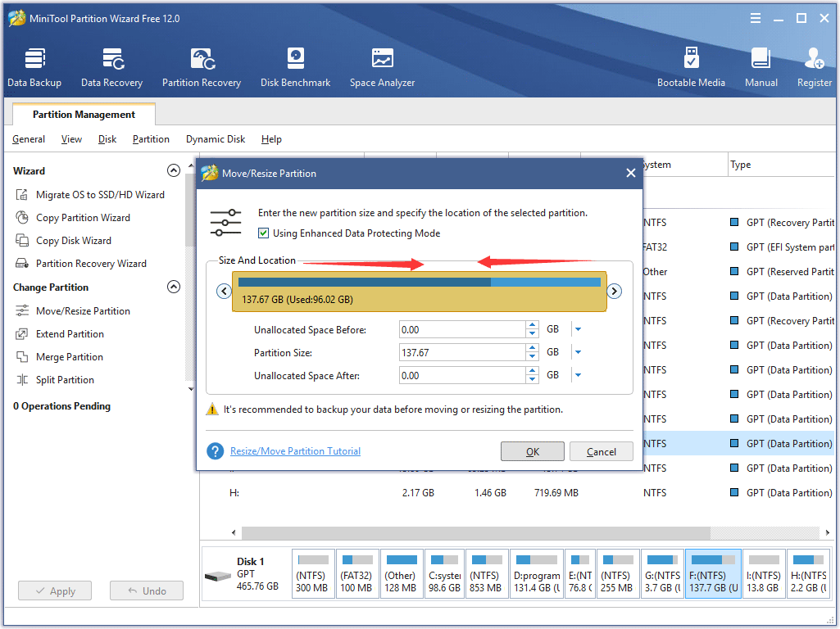Create Bootable Media
Image resolution: width=840 pixels, height=629 pixels.
691,67
